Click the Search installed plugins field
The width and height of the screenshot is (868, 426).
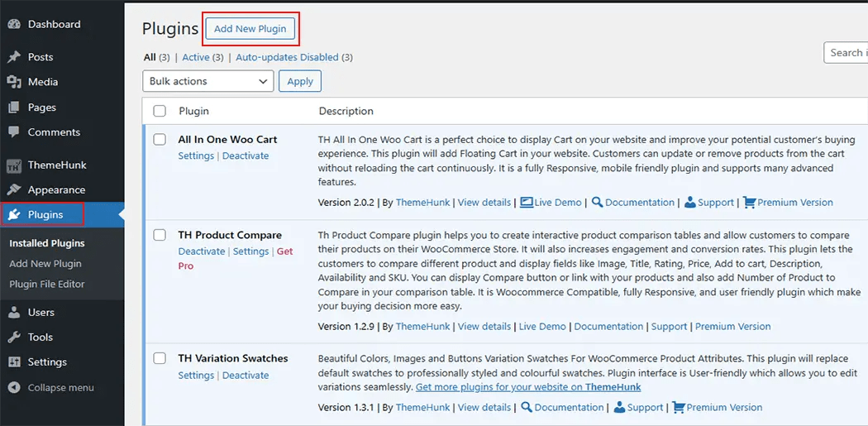coord(846,53)
